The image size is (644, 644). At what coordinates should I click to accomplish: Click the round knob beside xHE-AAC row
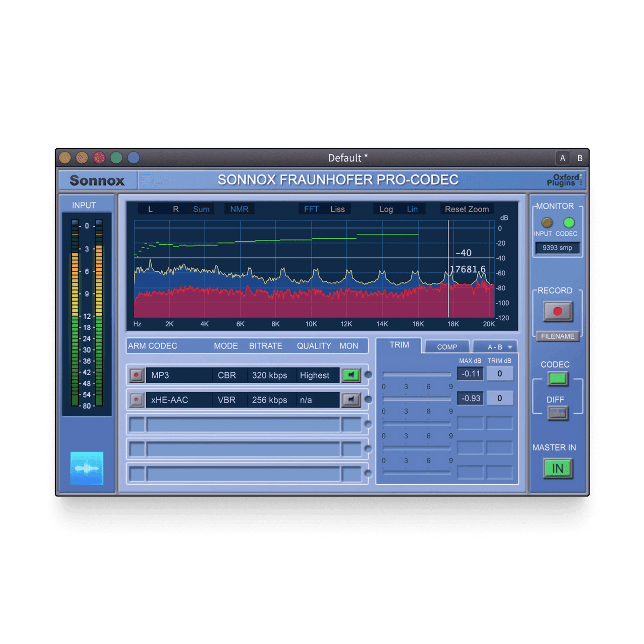(x=368, y=399)
